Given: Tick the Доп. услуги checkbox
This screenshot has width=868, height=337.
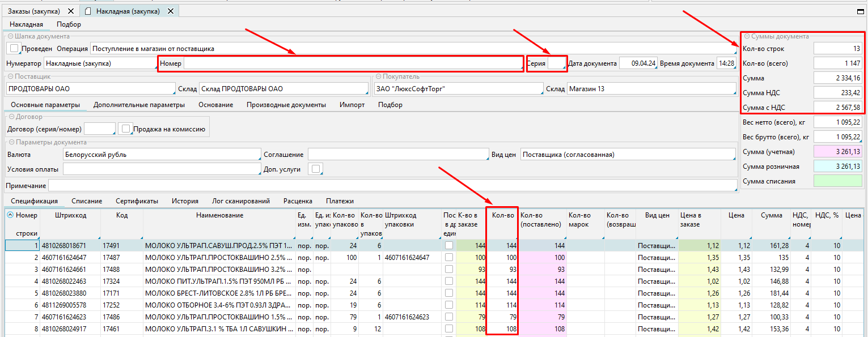Looking at the screenshot, I should (315, 169).
